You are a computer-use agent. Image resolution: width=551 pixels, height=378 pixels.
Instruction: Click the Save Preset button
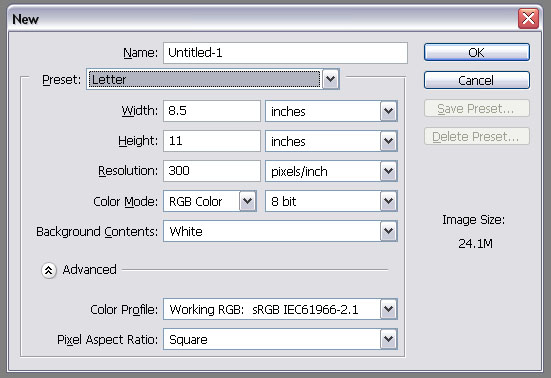click(477, 109)
